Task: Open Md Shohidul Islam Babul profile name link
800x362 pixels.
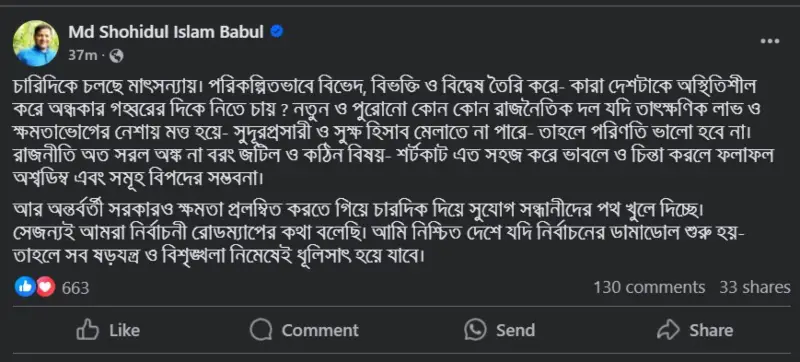Action: pyautogui.click(x=166, y=33)
